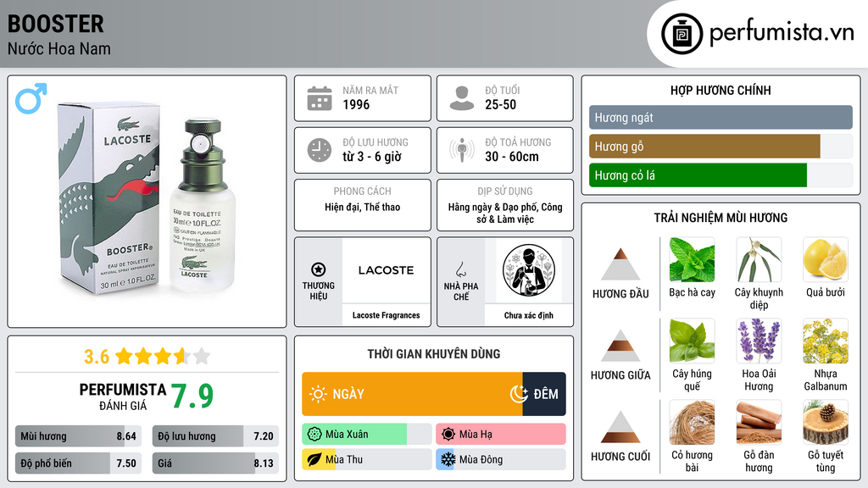Click the sun icon in the Ngày bar

point(319,394)
